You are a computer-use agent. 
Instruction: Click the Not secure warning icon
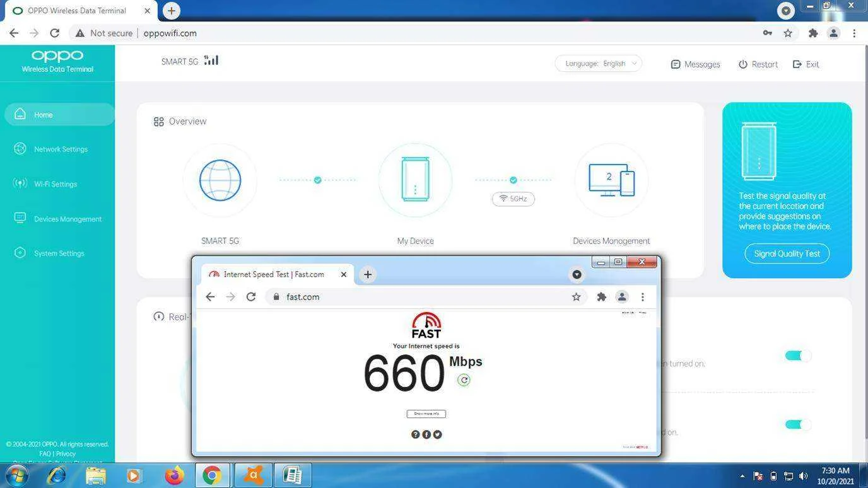click(x=79, y=33)
